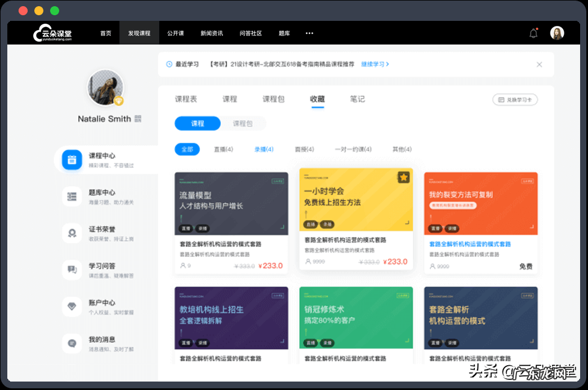
Task: Click the 兑换学习卡 button
Action: [515, 99]
